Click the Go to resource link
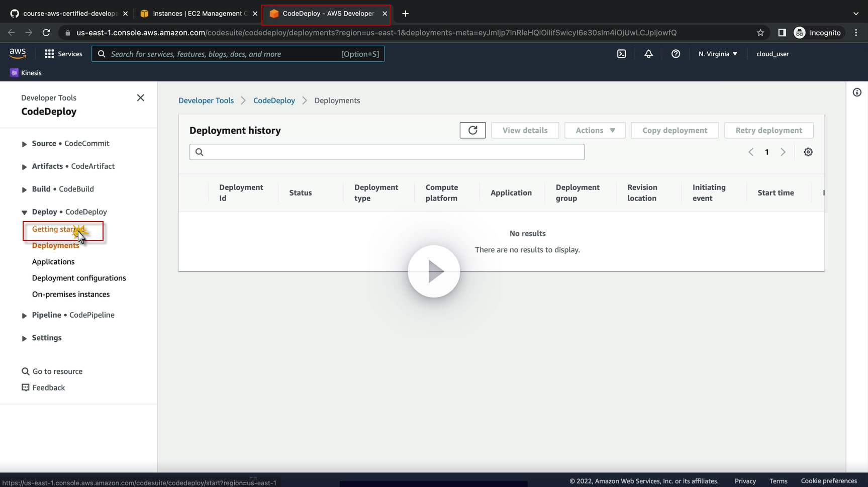This screenshot has height=487, width=868. (58, 371)
